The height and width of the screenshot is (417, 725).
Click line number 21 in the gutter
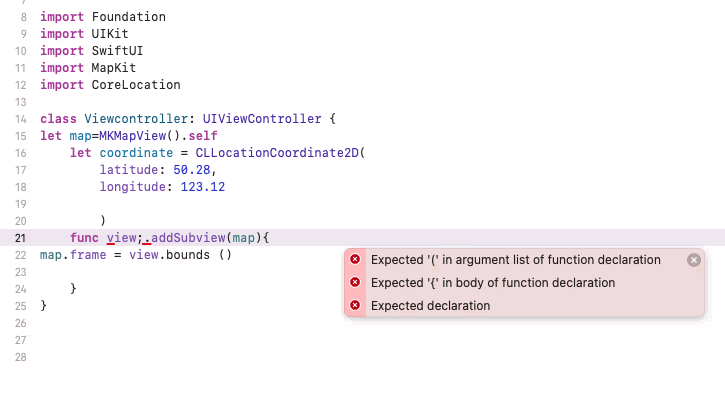(x=22, y=238)
